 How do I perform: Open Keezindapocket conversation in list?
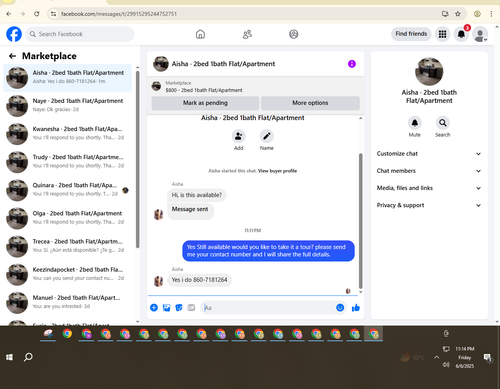coord(68,274)
